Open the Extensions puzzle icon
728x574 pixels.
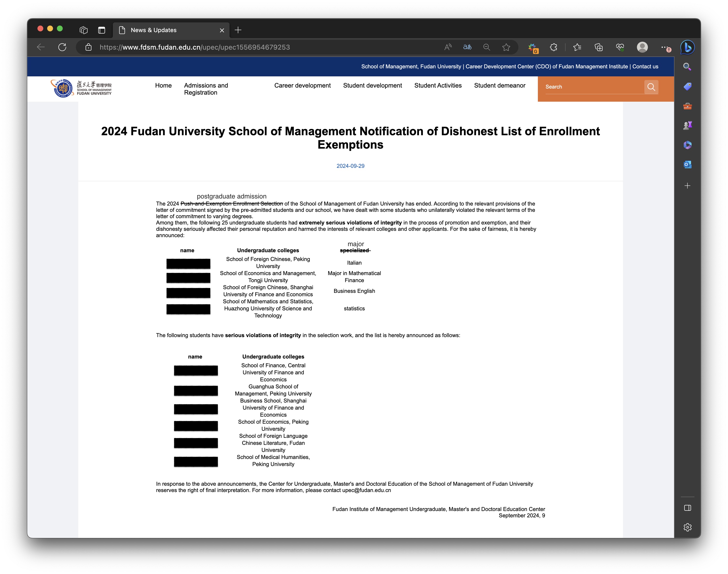553,47
